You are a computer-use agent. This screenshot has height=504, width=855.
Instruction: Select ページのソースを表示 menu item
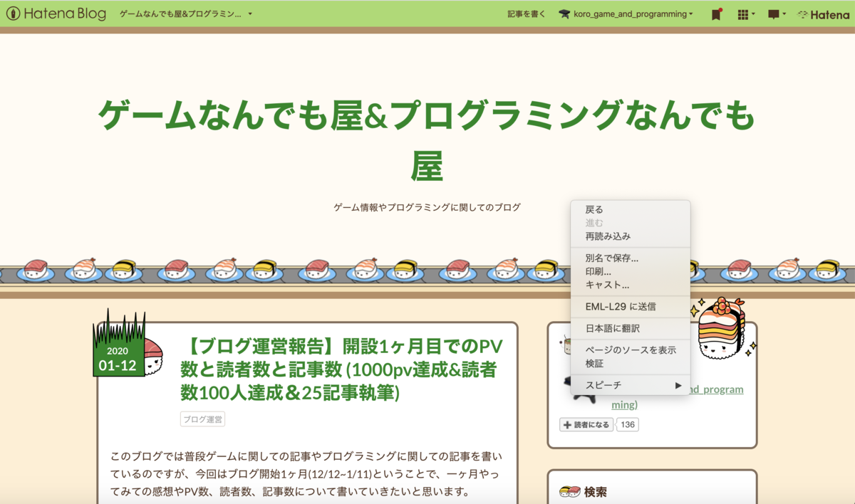click(x=631, y=350)
